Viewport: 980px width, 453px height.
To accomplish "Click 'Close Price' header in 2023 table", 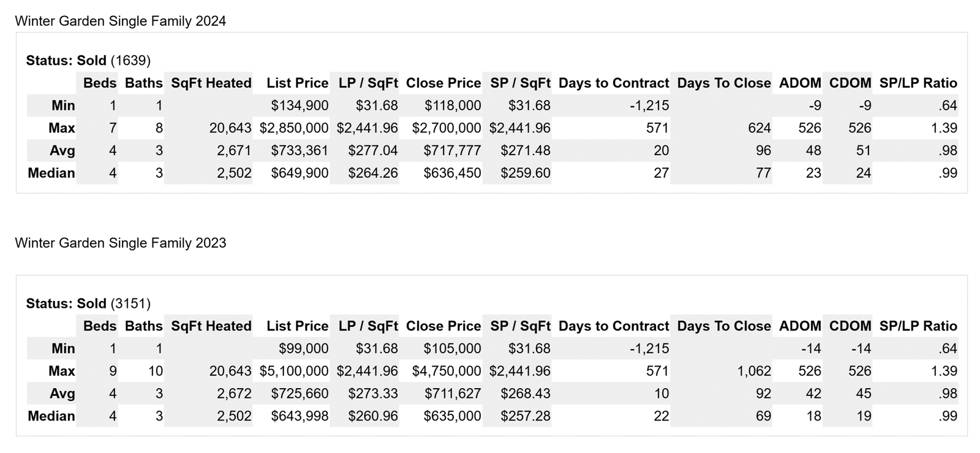I will tap(443, 326).
